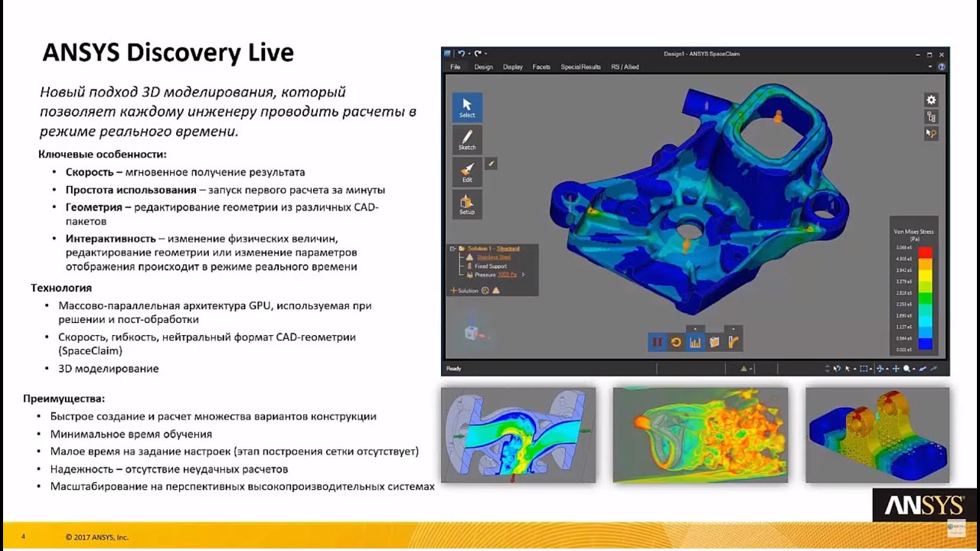The height and width of the screenshot is (551, 980).
Task: Open settings gear in the viewport corner
Action: tap(931, 100)
